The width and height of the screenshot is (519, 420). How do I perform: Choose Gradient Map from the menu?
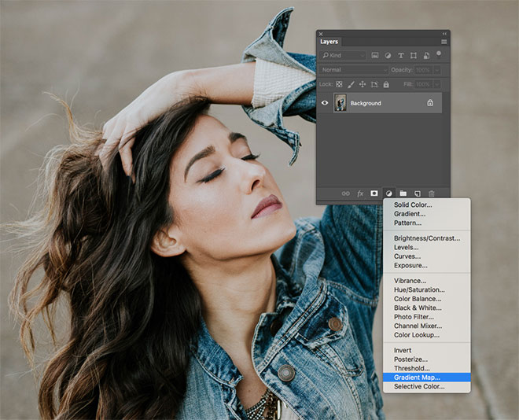[x=418, y=378]
